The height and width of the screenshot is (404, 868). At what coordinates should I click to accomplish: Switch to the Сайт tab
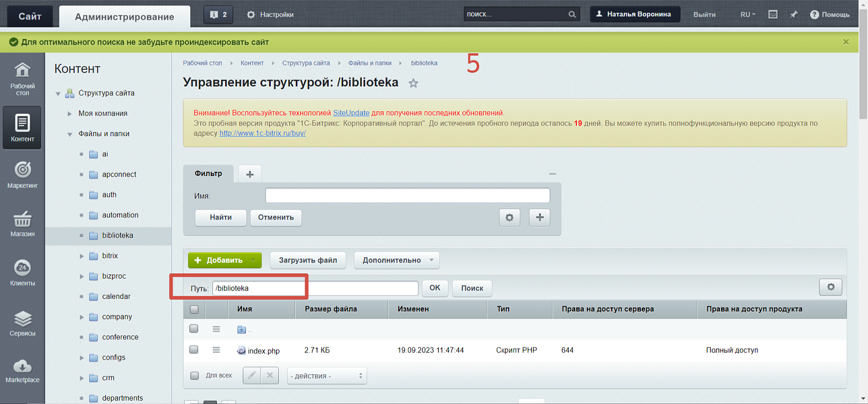pos(29,16)
